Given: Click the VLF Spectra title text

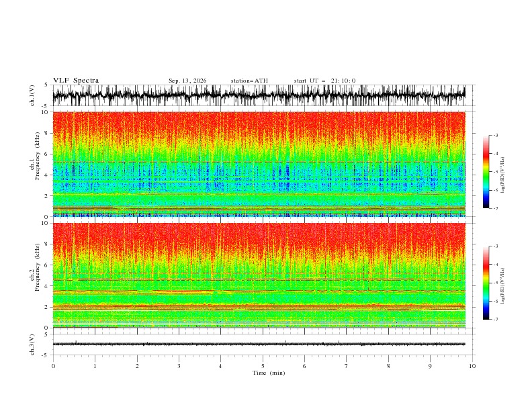Looking at the screenshot, I should [x=76, y=81].
